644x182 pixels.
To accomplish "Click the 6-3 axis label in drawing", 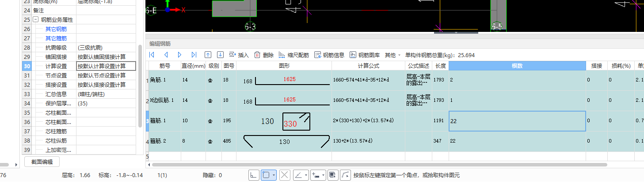I will coord(250,27).
